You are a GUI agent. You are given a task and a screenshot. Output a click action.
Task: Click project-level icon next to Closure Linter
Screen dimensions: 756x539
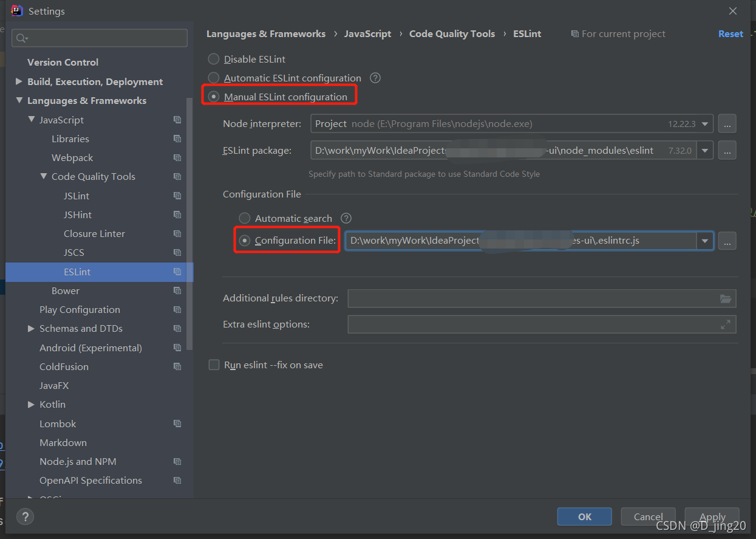pyautogui.click(x=177, y=233)
